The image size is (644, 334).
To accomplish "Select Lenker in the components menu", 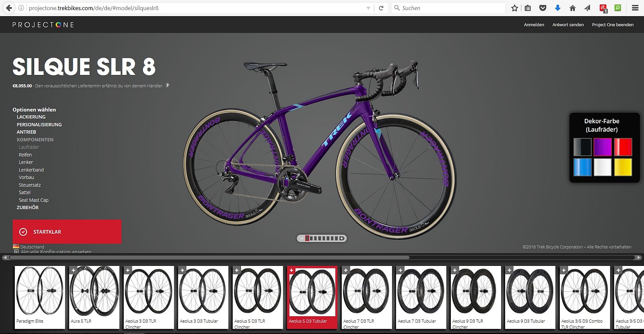I will pos(26,162).
